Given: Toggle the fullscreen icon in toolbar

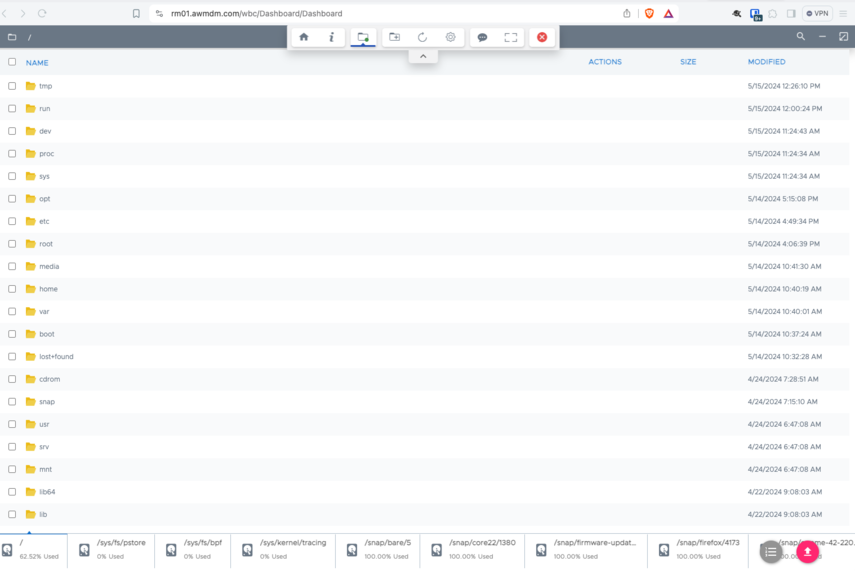Looking at the screenshot, I should pyautogui.click(x=511, y=37).
